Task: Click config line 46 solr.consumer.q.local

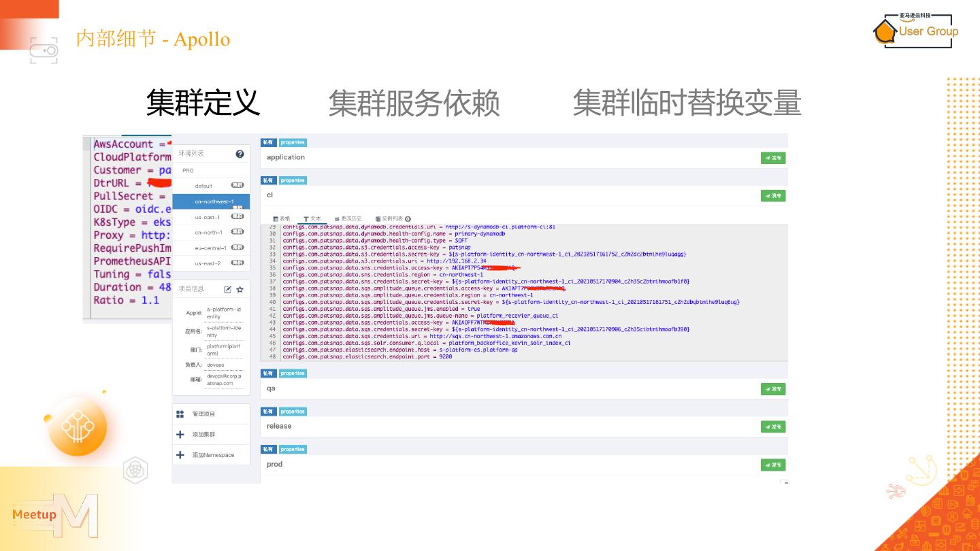Action: click(x=427, y=343)
